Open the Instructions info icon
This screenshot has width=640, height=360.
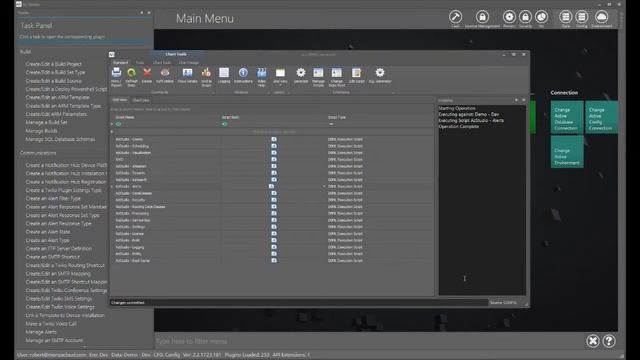(243, 73)
